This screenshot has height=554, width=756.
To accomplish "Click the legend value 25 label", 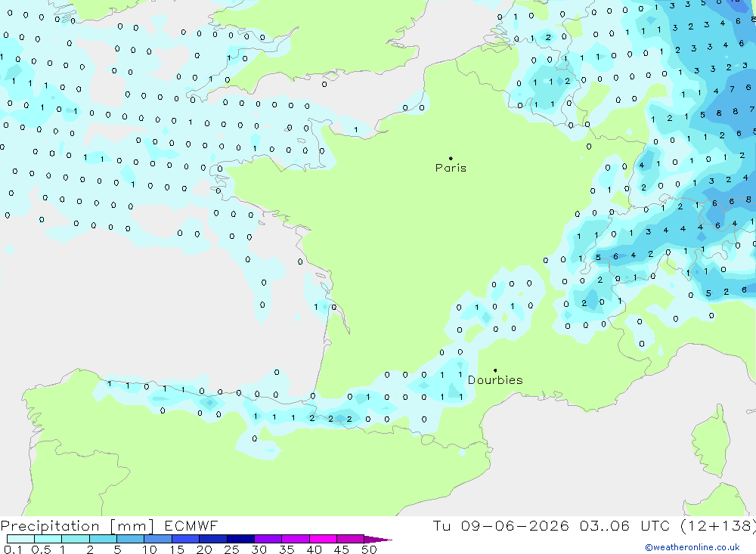I will click(x=231, y=549).
